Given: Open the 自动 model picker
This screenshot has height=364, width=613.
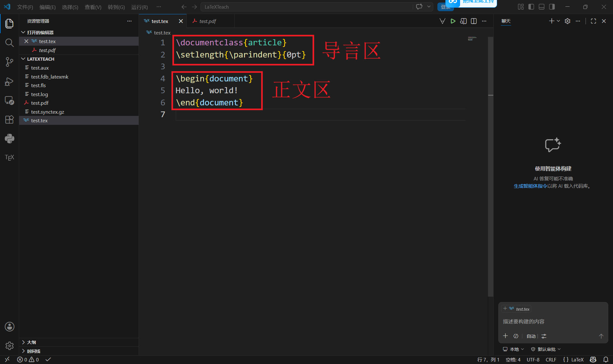Looking at the screenshot, I should (531, 336).
